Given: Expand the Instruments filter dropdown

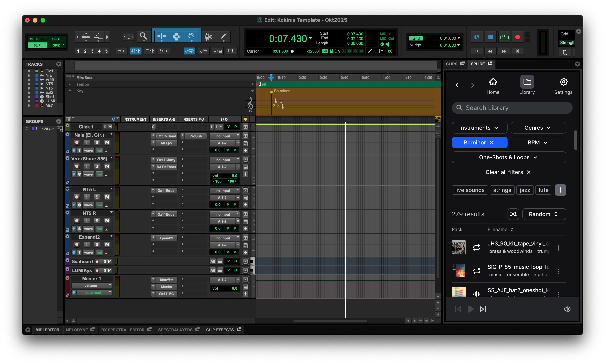Looking at the screenshot, I should tap(479, 127).
